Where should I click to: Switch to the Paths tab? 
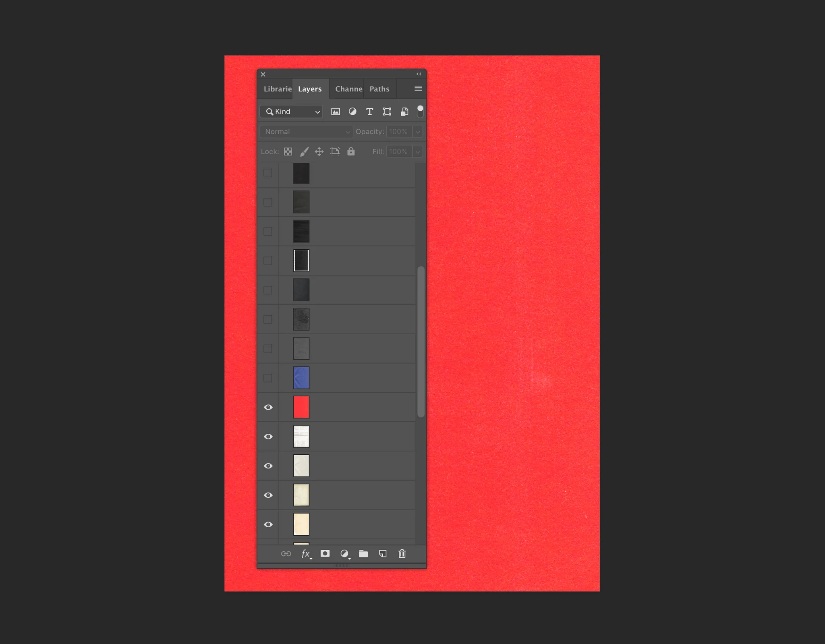380,88
